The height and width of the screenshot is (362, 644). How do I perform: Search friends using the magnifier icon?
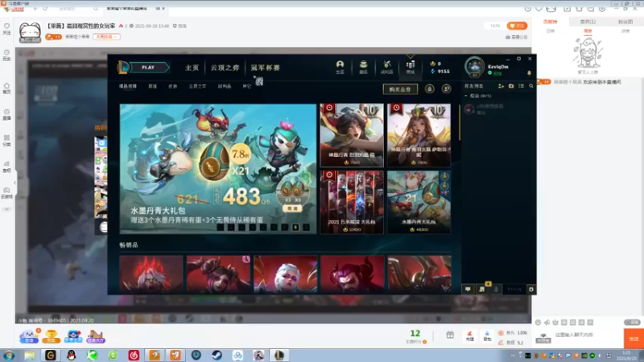531,86
